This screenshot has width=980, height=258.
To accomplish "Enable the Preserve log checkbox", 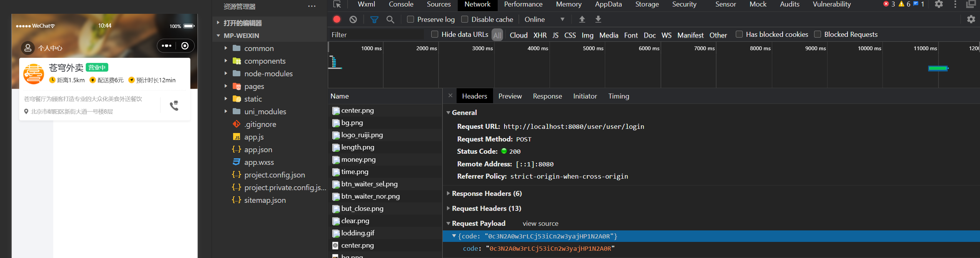I will (411, 19).
